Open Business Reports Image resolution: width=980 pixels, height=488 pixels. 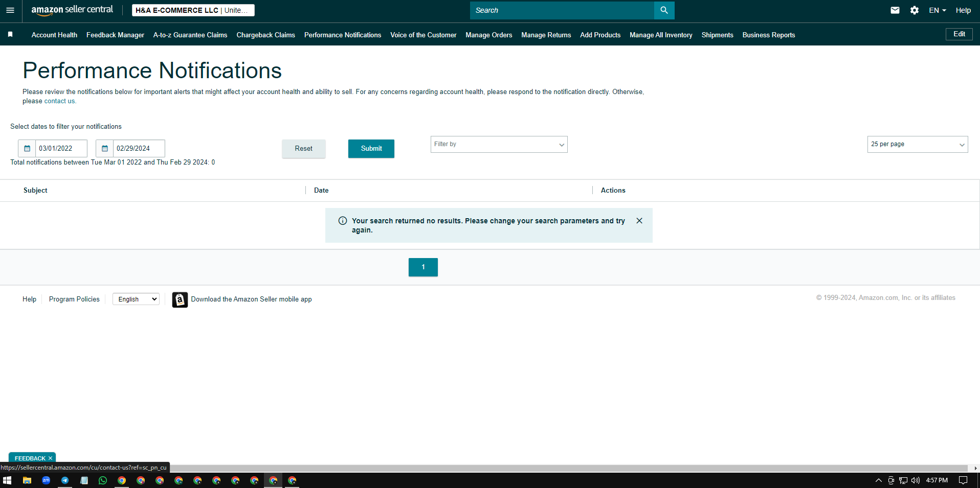point(768,35)
